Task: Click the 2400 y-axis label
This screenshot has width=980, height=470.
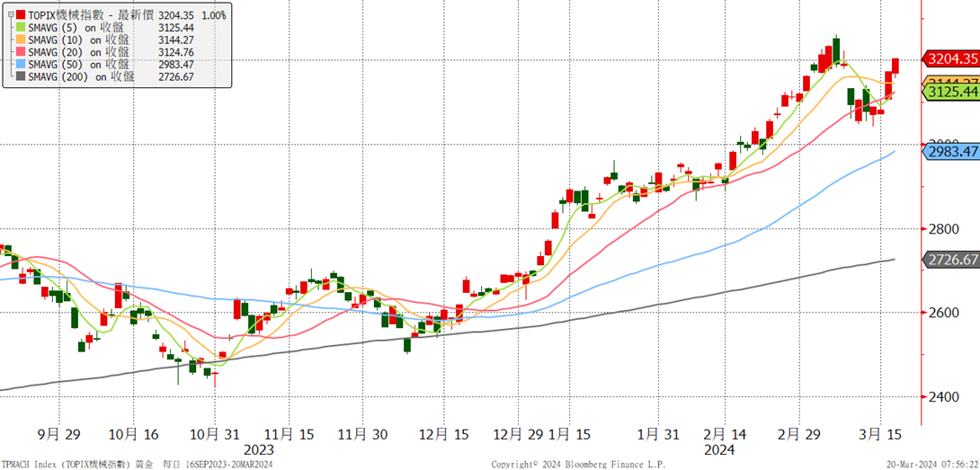Action: point(945,397)
